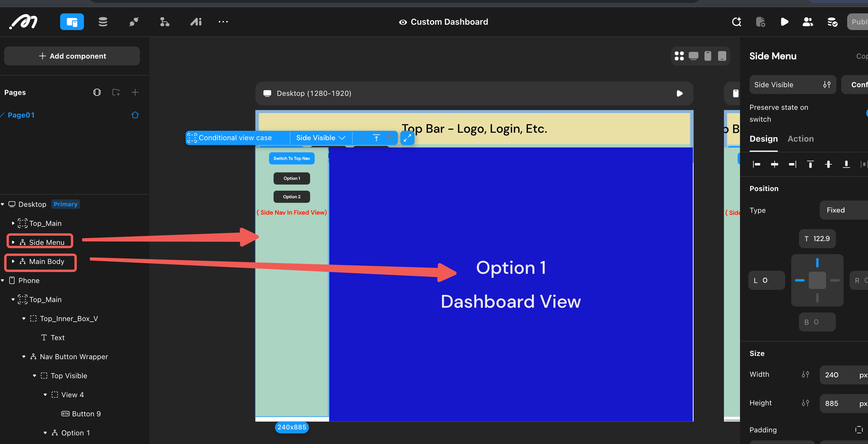Click the plug-in connector icon in toolbar

click(134, 22)
